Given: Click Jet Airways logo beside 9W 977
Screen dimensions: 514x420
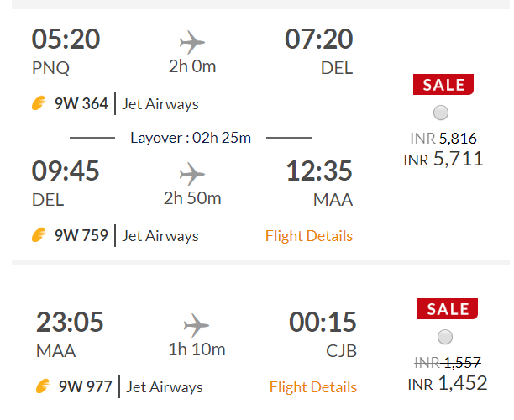Looking at the screenshot, I should pyautogui.click(x=42, y=387).
